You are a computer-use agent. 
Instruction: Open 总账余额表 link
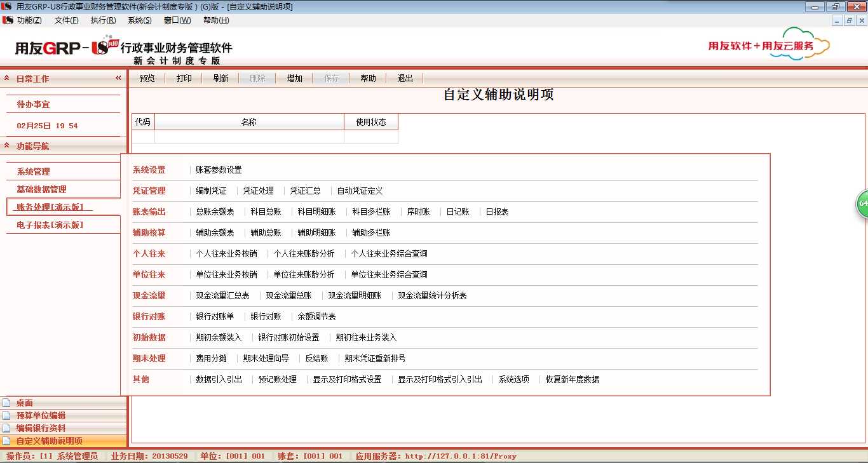[x=215, y=212]
